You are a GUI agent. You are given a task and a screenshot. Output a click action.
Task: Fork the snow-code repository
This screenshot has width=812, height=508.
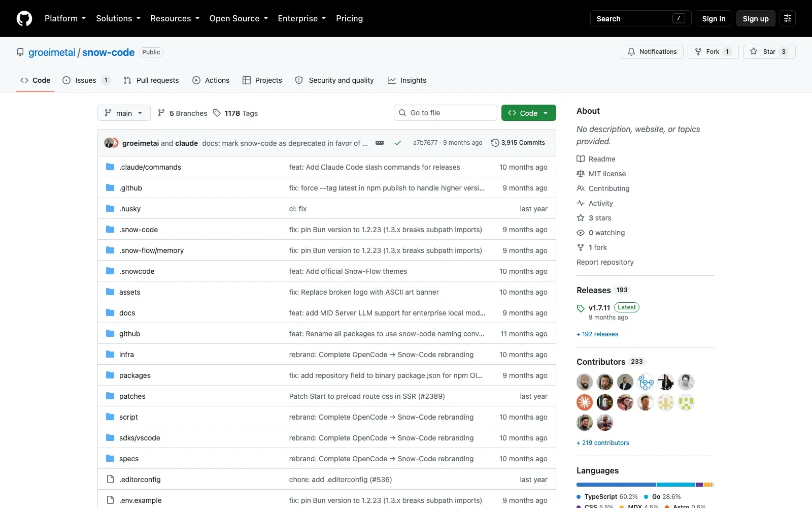pyautogui.click(x=713, y=52)
